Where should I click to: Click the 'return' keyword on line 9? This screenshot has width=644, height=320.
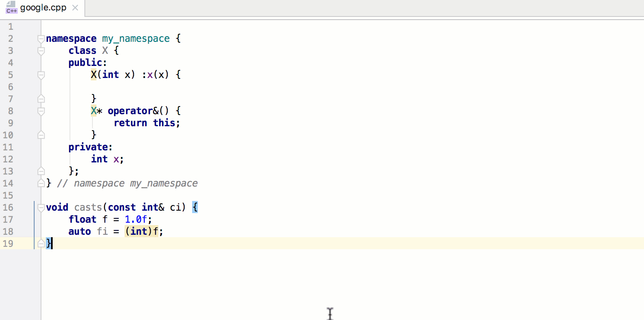pos(130,123)
